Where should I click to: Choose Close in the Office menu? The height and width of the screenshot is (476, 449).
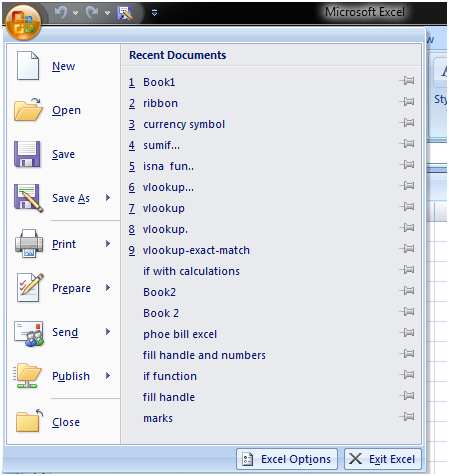coord(66,422)
